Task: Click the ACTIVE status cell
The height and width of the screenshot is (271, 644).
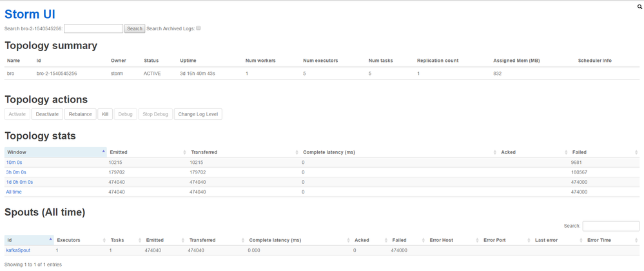Action: click(152, 74)
